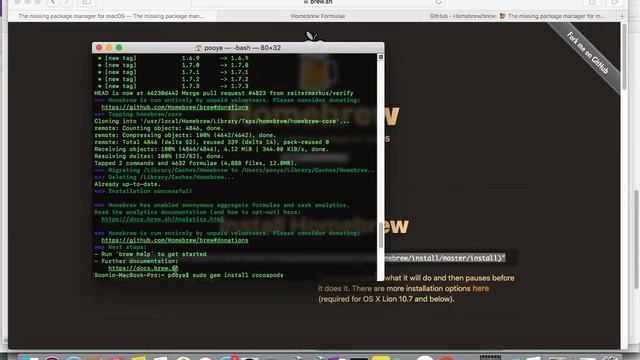Click the 'Tapping homebrew/core' line
The height and width of the screenshot is (360, 640).
click(138, 114)
